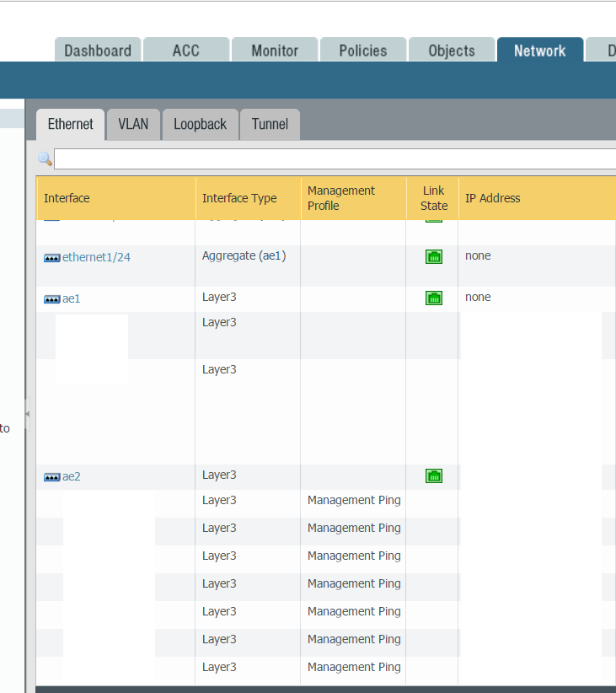Screen dimensions: 616x693
Task: Open the Objects tab
Action: click(452, 51)
